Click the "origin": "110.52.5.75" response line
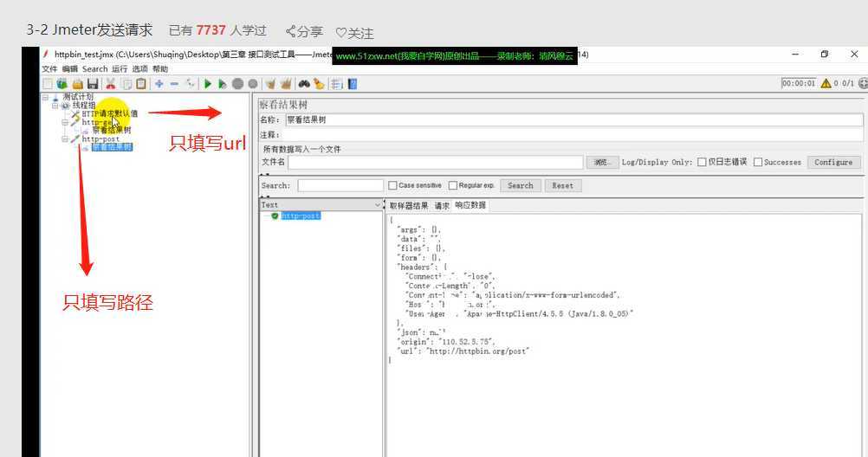Viewport: 868px width, 457px height. click(446, 341)
